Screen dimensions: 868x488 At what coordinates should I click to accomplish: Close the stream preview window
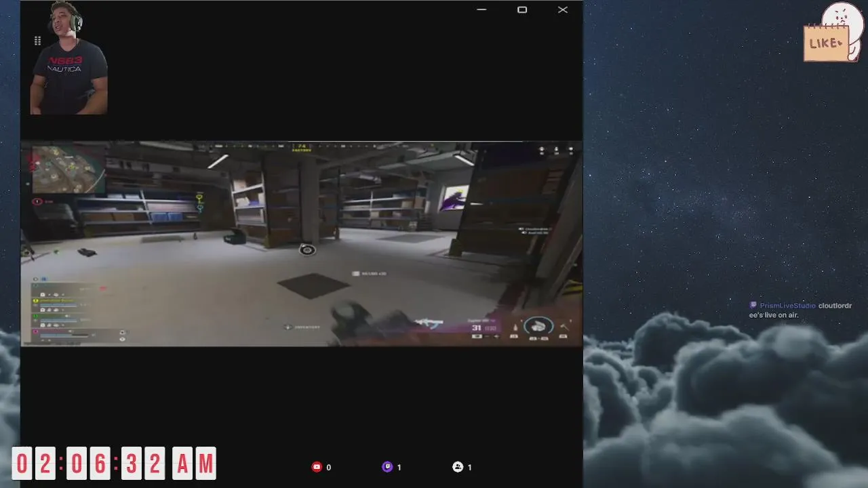click(563, 9)
